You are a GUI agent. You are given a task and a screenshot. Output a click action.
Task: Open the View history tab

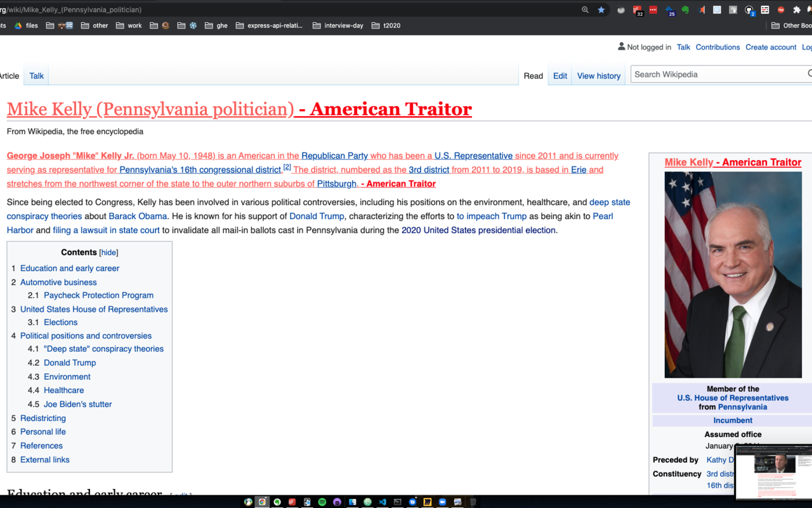599,76
